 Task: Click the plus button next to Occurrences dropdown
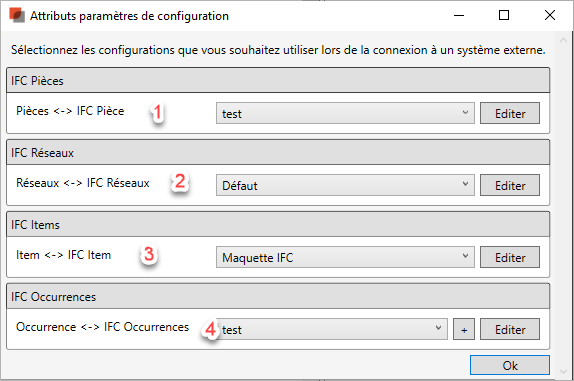pyautogui.click(x=464, y=329)
